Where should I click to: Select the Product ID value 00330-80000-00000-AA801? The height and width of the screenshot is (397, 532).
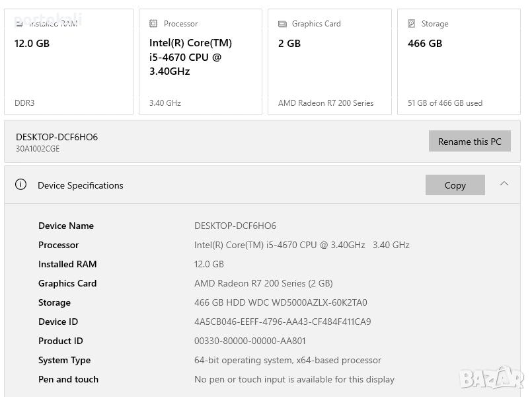point(250,341)
